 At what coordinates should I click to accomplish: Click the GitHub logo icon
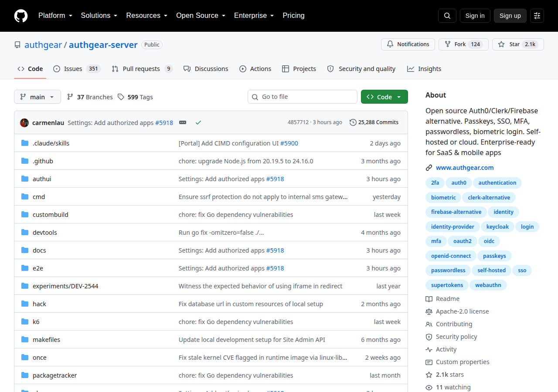coord(21,16)
